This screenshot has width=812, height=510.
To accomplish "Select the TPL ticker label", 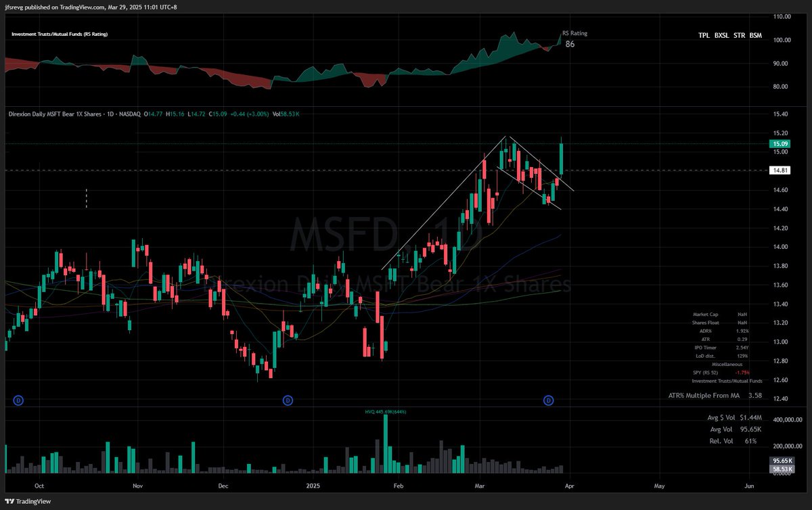I will (704, 35).
